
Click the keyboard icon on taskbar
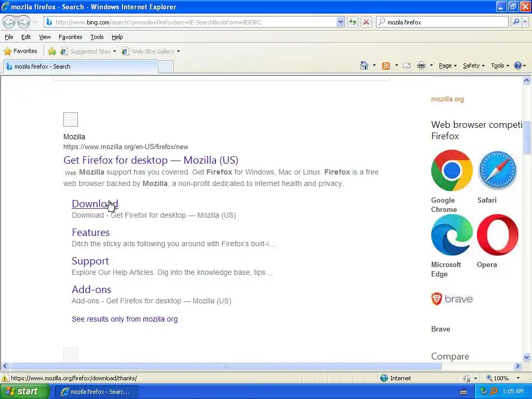pos(463,392)
